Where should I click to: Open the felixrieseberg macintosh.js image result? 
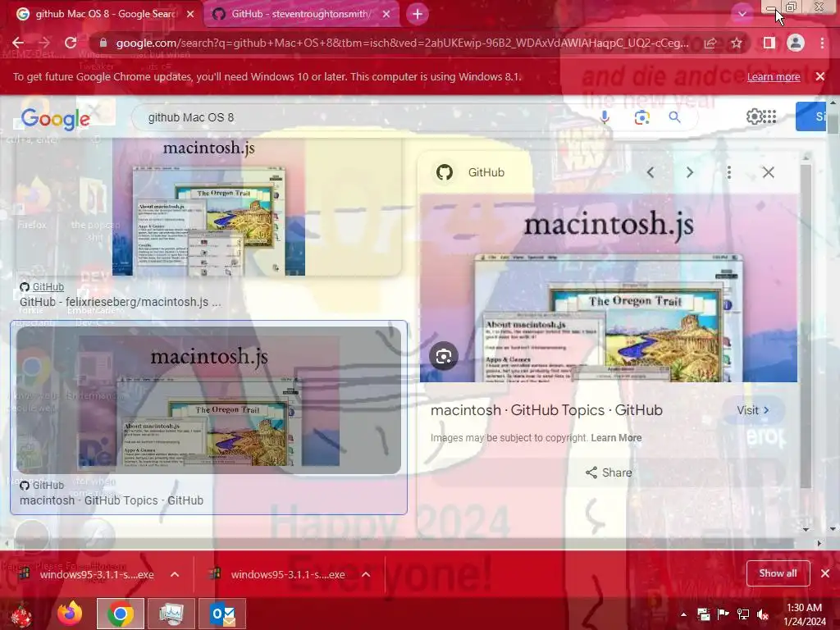click(x=209, y=208)
